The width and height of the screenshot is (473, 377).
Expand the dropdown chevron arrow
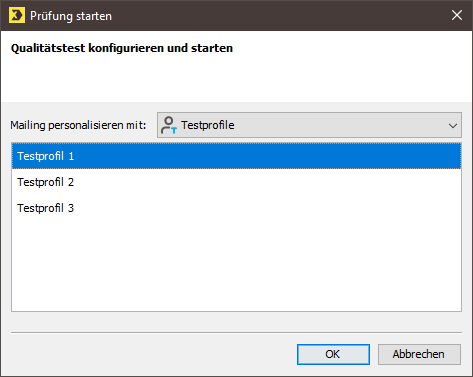point(453,126)
